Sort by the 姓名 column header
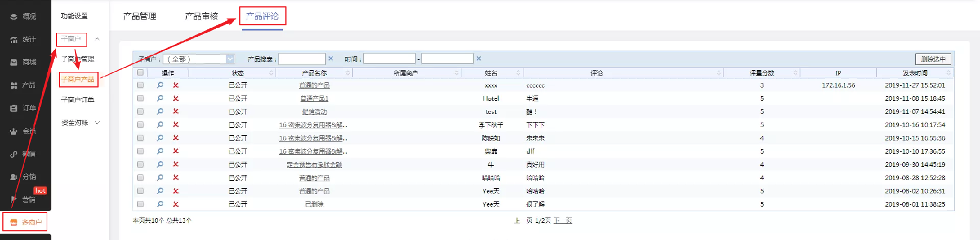 (x=491, y=73)
